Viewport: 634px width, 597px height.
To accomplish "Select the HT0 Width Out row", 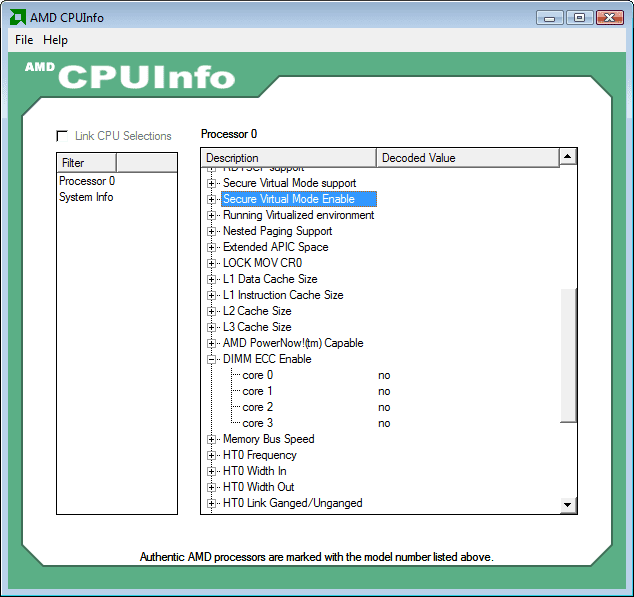I will tap(258, 487).
